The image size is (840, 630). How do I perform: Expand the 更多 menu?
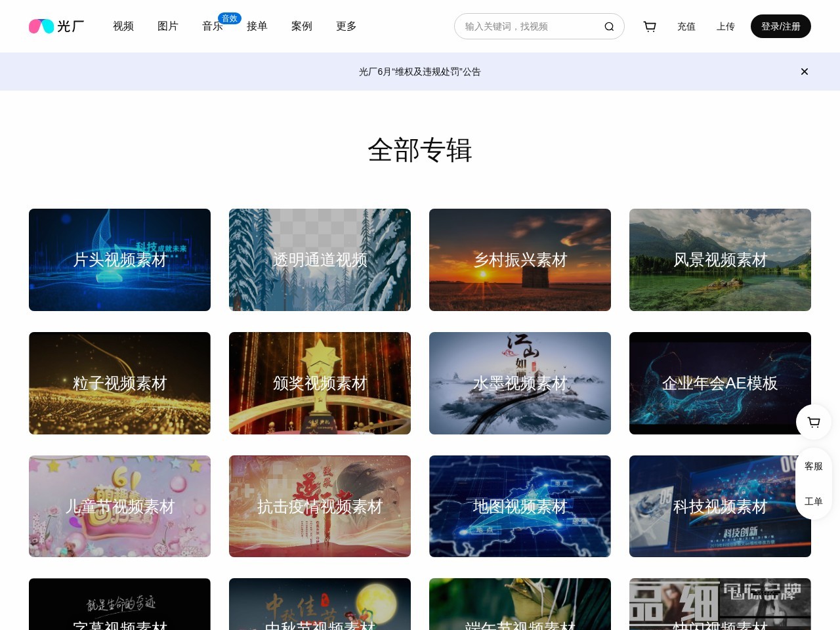[346, 26]
